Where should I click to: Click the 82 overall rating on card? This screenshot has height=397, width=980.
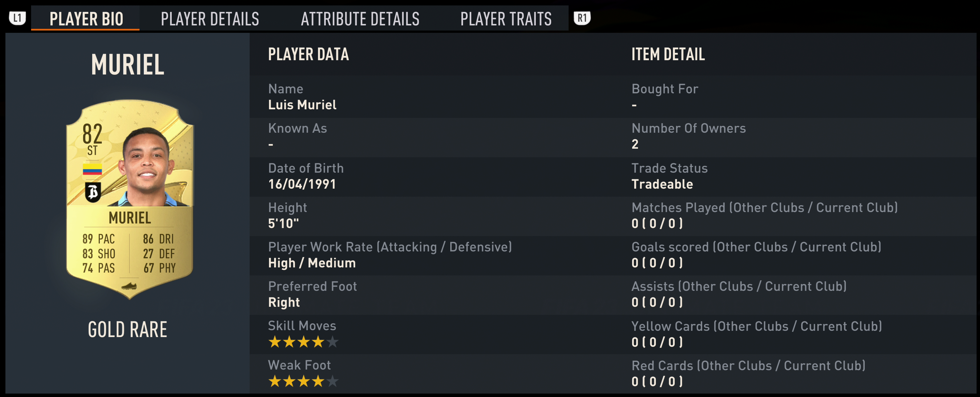[x=92, y=134]
